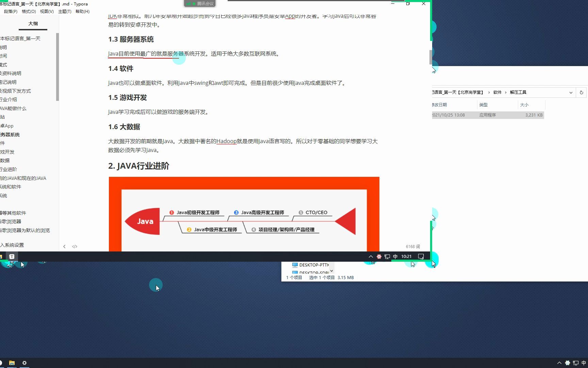The image size is (588, 368).
Task: Click network icon in inner taskbar
Action: point(387,257)
